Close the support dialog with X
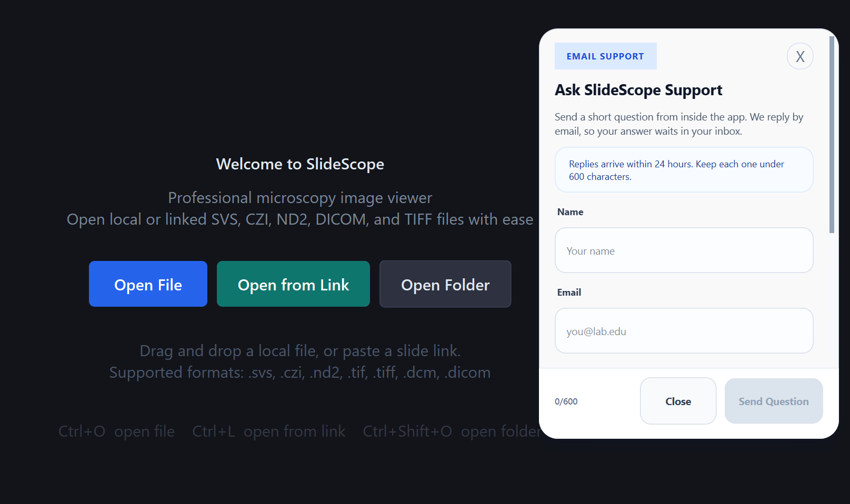Image resolution: width=850 pixels, height=504 pixels. (800, 56)
